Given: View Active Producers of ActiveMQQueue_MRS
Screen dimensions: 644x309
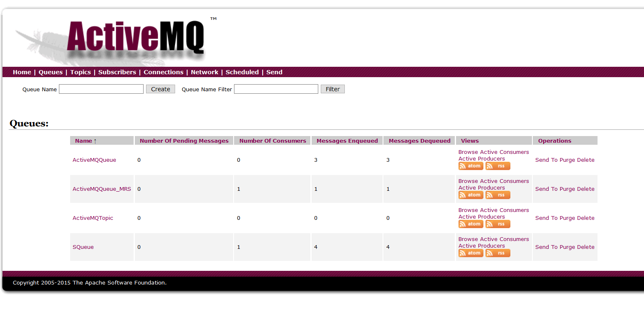Looking at the screenshot, I should pyautogui.click(x=482, y=187).
